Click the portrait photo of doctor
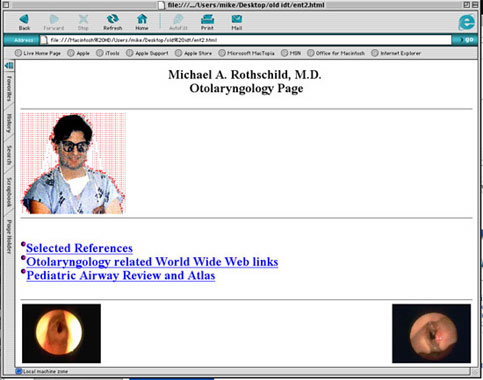Screen dimensions: 483x380 (x=73, y=163)
